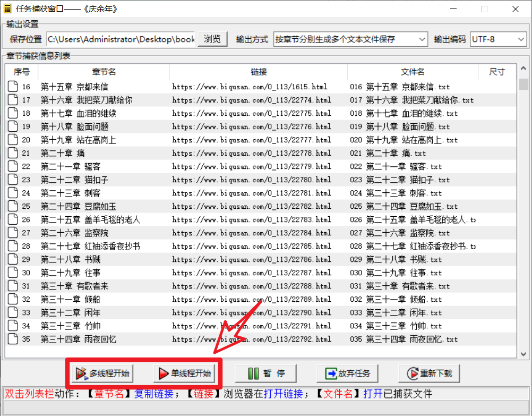532x416 pixels.
Task: Select the file icon for row 21
Action: pos(13,153)
